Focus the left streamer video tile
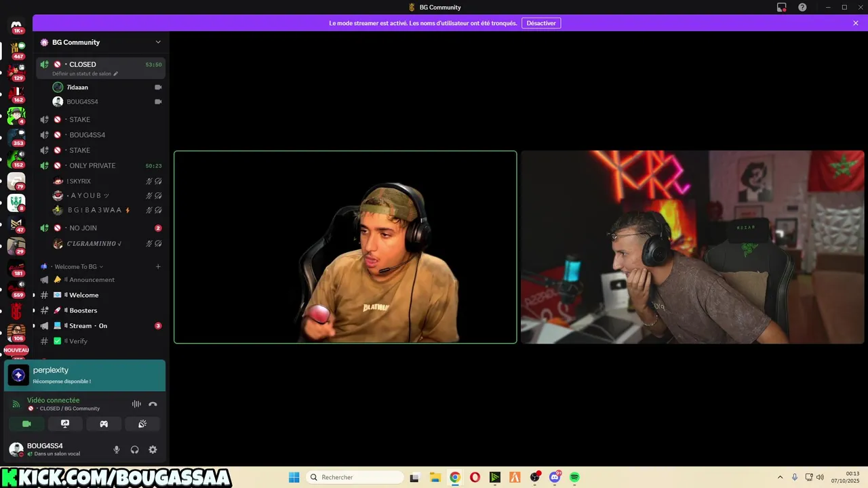 click(345, 247)
